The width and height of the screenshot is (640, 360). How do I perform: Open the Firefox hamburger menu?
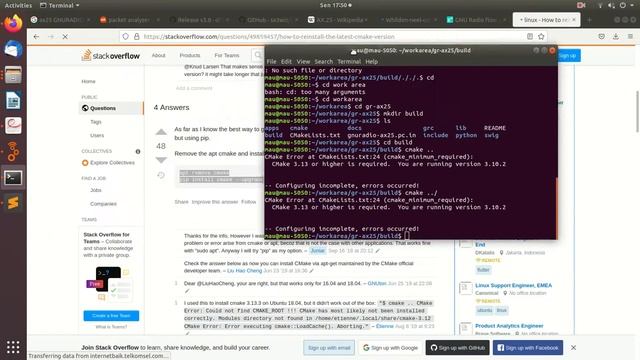coord(630,36)
